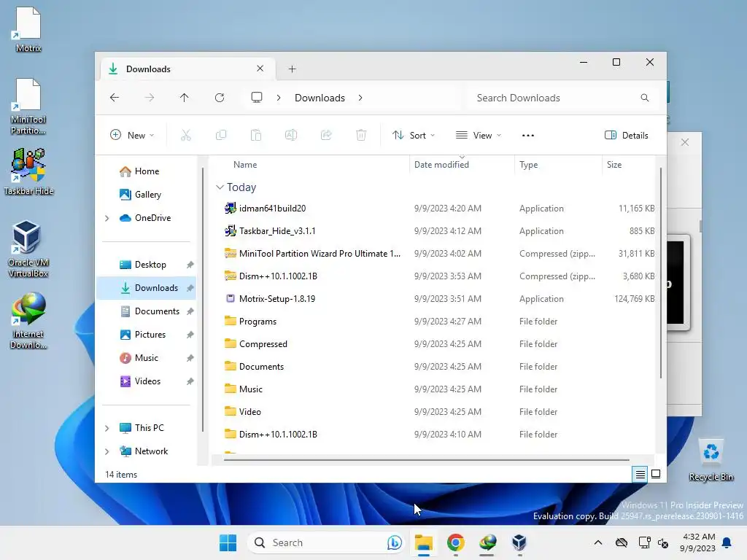747x560 pixels.
Task: Open Documents in navigation pane
Action: (x=147, y=311)
